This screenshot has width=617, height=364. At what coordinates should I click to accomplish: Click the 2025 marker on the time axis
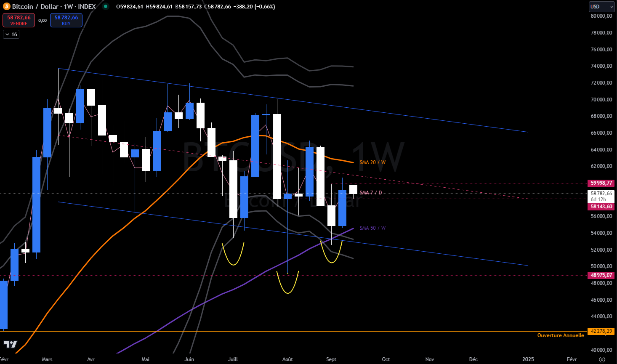[x=528, y=359]
